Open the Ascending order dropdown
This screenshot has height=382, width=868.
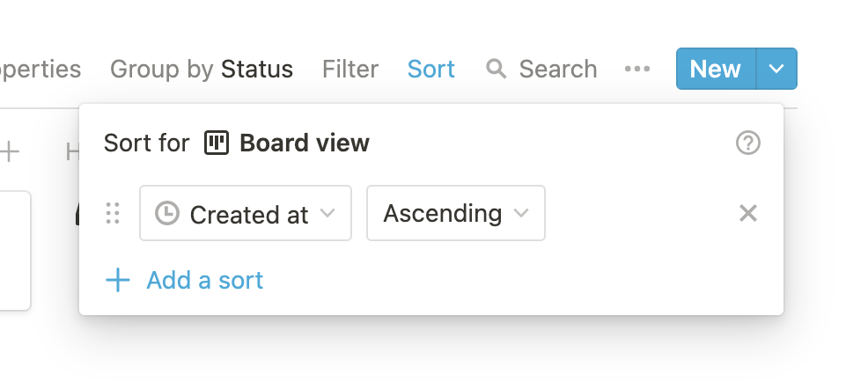coord(455,213)
